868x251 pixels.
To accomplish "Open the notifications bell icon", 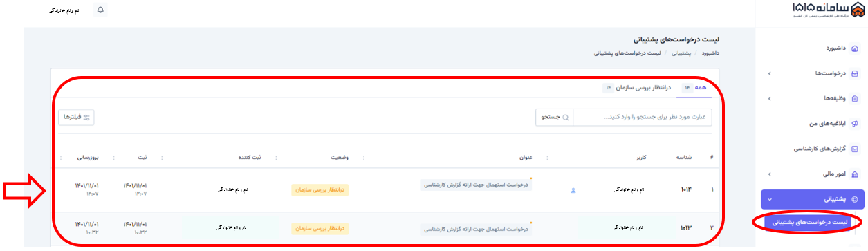I will tap(100, 10).
